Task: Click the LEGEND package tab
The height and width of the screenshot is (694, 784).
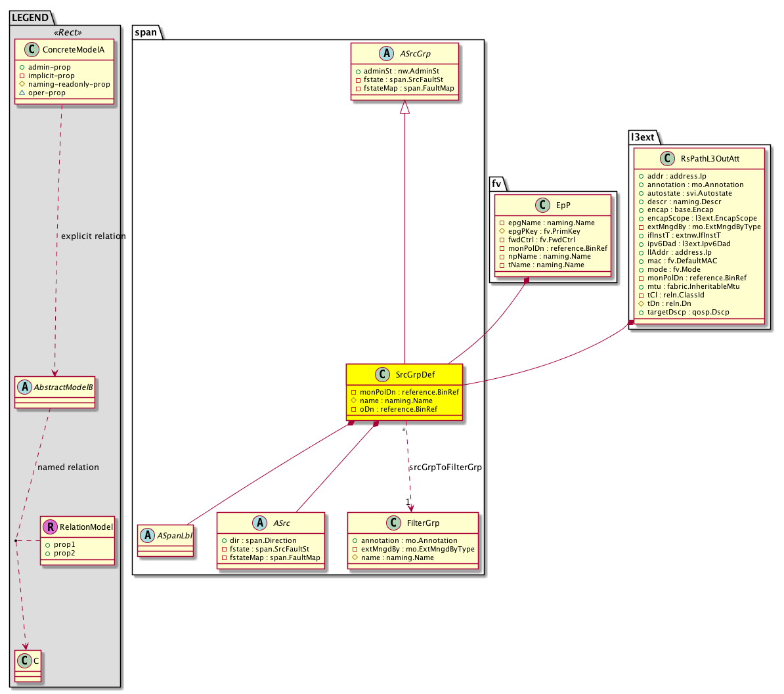Action: [30, 18]
